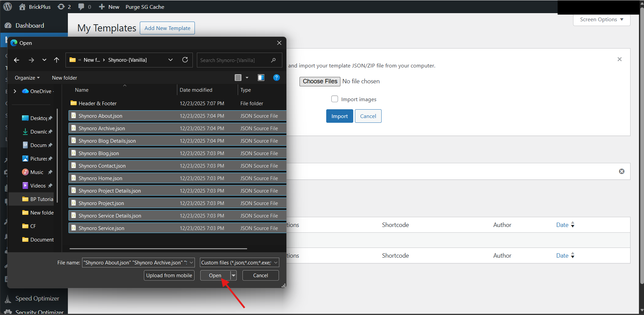Expand the address bar path history
This screenshot has width=644, height=315.
pyautogui.click(x=171, y=60)
